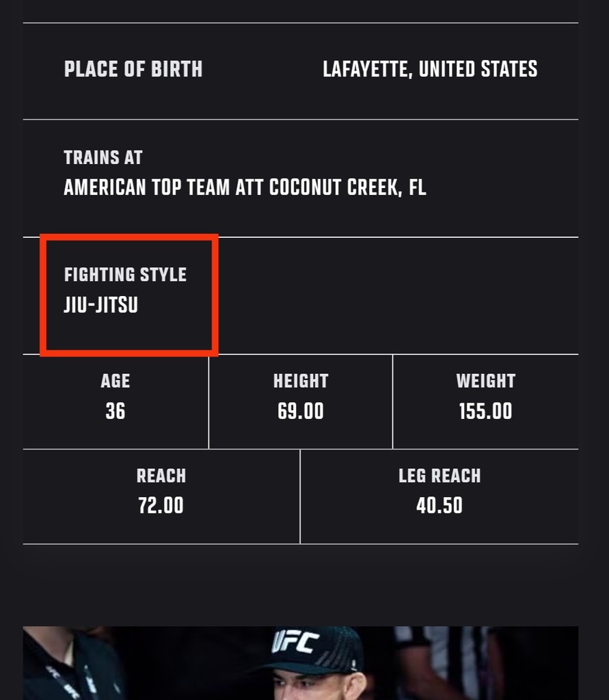609x700 pixels.
Task: Open the fighter photo at the bottom
Action: pyautogui.click(x=301, y=663)
